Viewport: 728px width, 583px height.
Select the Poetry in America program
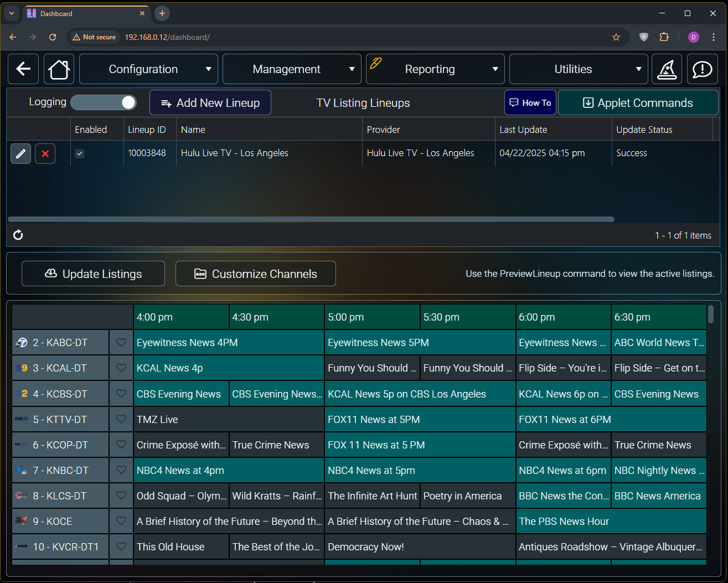(x=468, y=496)
